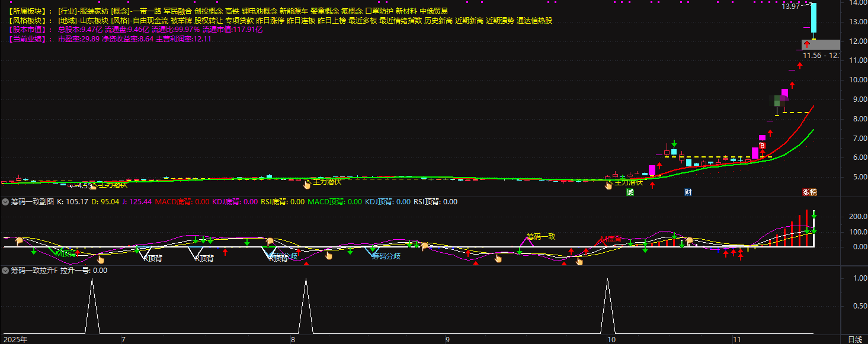Open the 通达信热股 style sector
Viewport: 868px width, 344px height.
[x=534, y=21]
